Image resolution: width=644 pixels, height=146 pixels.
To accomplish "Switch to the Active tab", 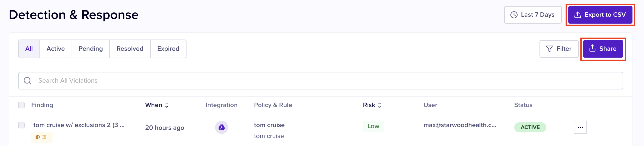I will click(56, 49).
